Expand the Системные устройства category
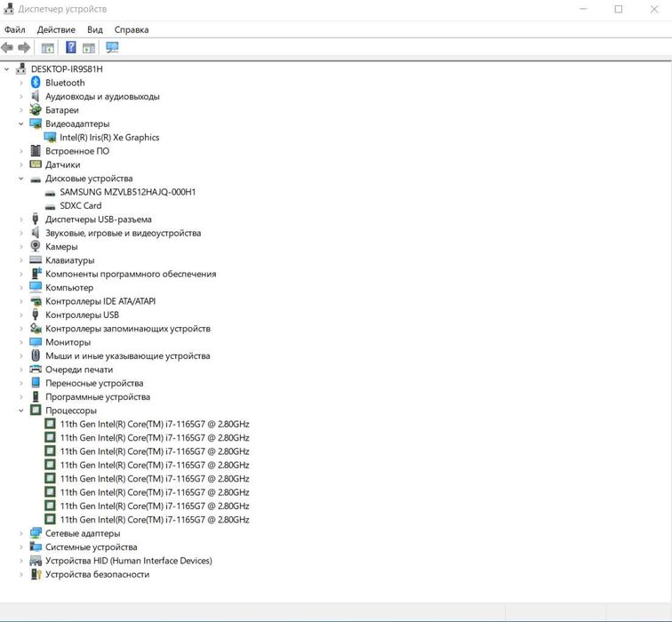 click(x=21, y=547)
